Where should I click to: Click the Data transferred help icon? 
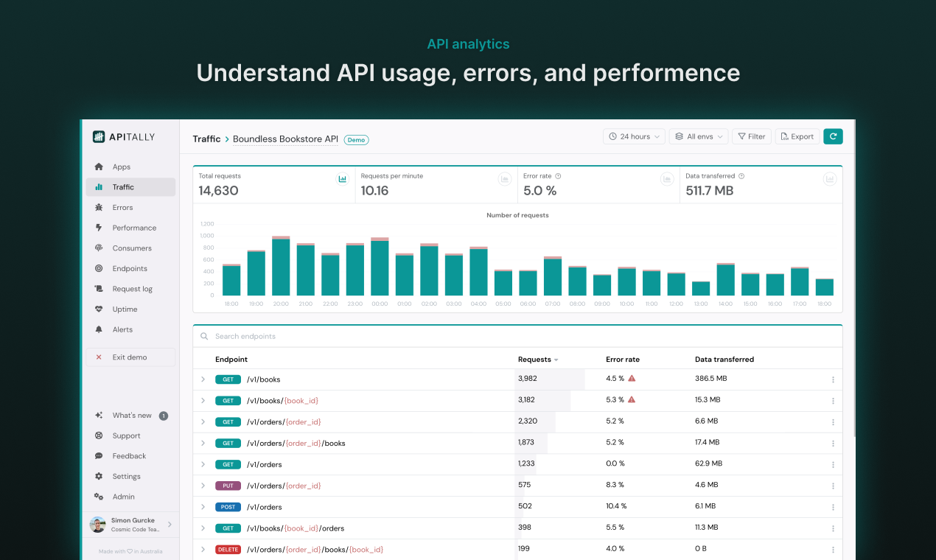tap(741, 176)
